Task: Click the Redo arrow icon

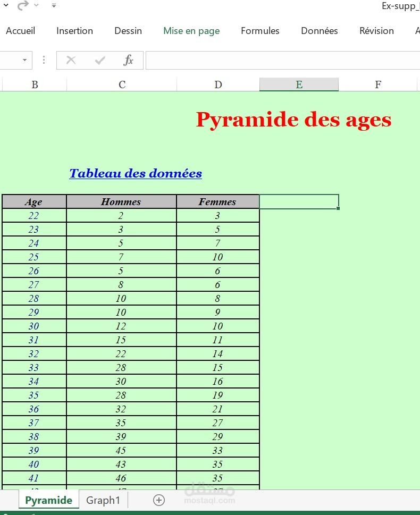Action: (x=23, y=6)
